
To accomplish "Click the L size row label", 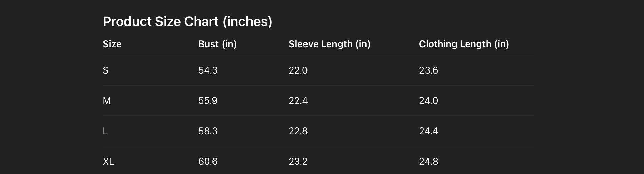I will tap(105, 131).
